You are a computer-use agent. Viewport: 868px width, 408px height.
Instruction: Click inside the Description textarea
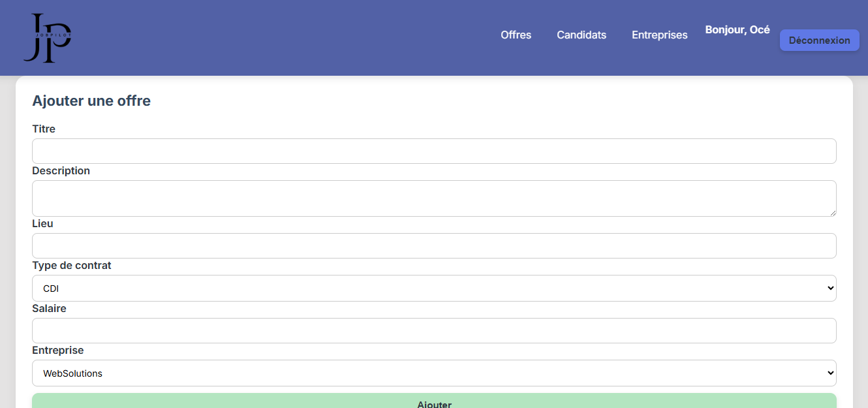pyautogui.click(x=434, y=198)
